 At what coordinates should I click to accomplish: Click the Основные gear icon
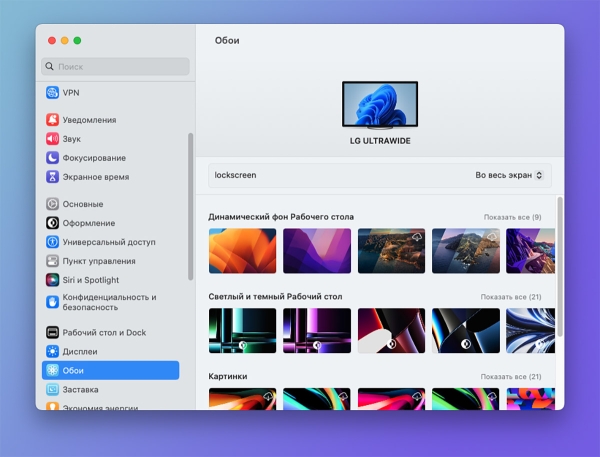coord(53,204)
